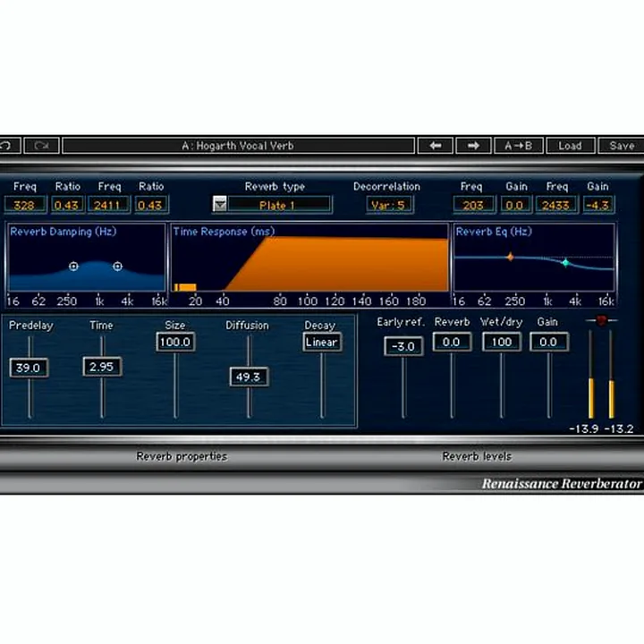Click the Hogarth Vocal Verb preset name
Viewport: 644px width, 644px height.
tap(238, 146)
